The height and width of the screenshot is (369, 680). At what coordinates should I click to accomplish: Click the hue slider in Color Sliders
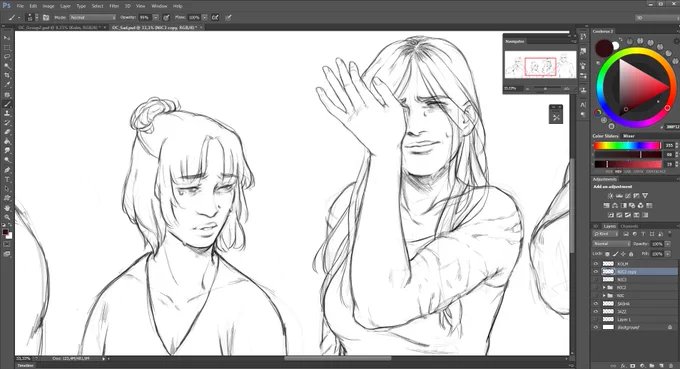(628, 145)
